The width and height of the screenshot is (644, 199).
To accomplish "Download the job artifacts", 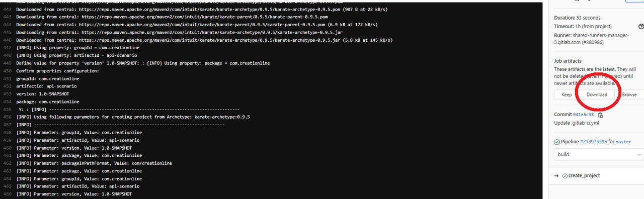I will pos(597,94).
